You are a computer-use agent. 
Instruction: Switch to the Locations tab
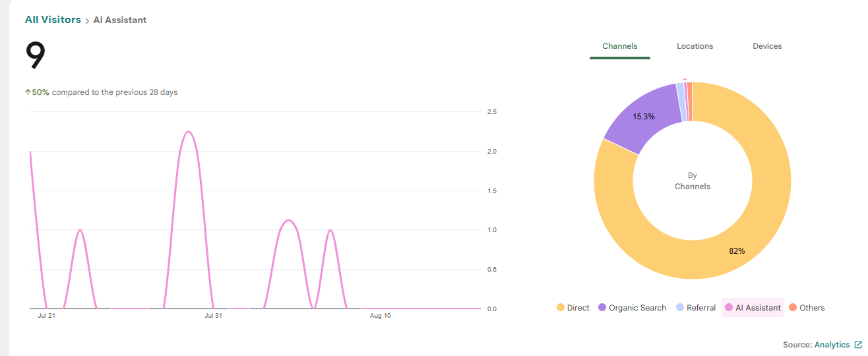click(x=695, y=46)
